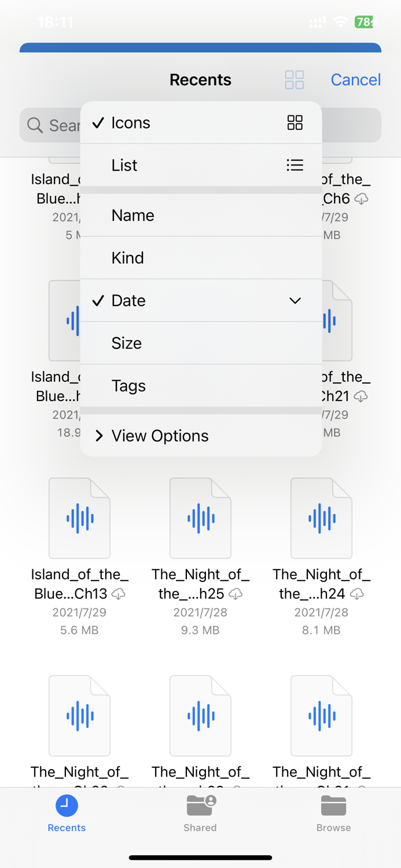The width and height of the screenshot is (401, 868).
Task: Enable List view mode
Action: click(x=174, y=165)
